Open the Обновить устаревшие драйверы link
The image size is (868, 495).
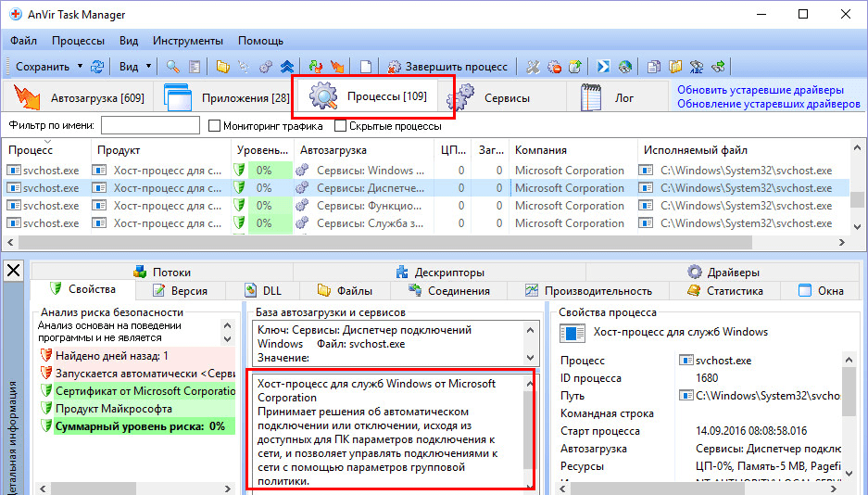760,91
